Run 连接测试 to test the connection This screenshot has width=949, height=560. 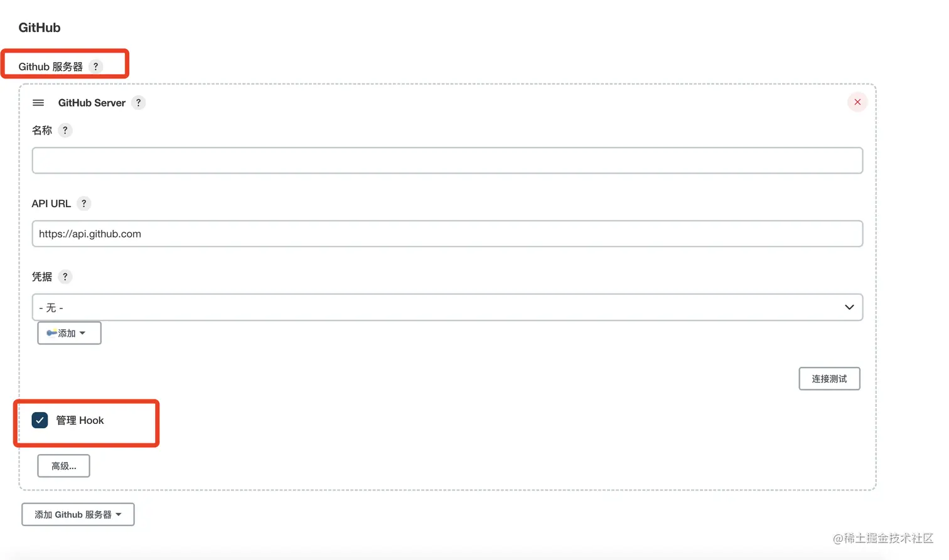[x=829, y=379]
